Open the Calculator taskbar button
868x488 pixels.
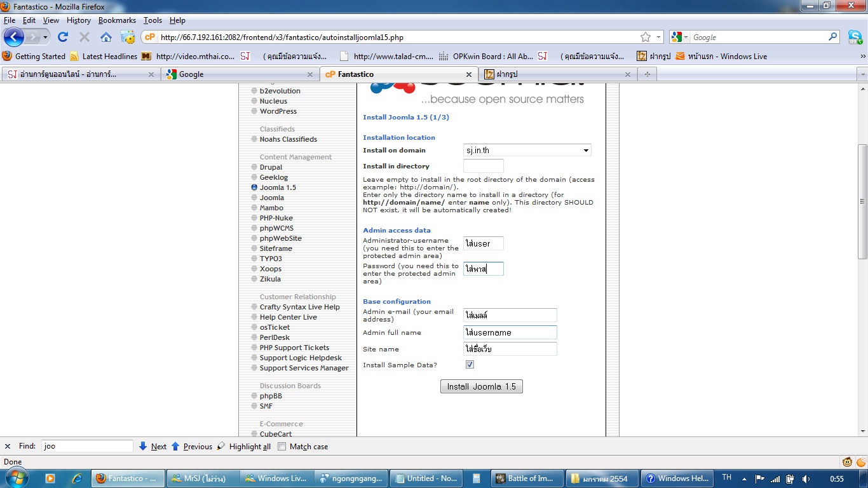pyautogui.click(x=477, y=478)
